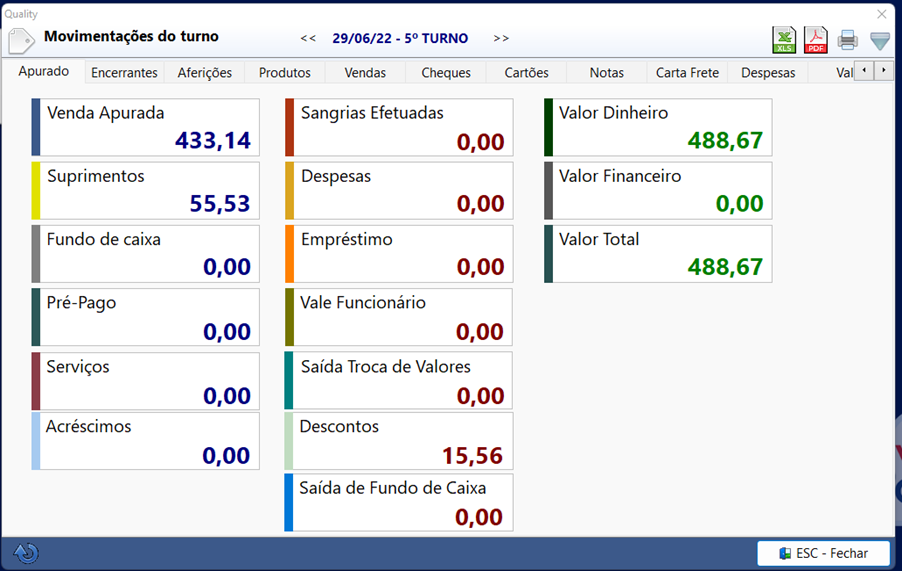Click the printer icon
Image resolution: width=902 pixels, height=571 pixels.
[x=847, y=40]
